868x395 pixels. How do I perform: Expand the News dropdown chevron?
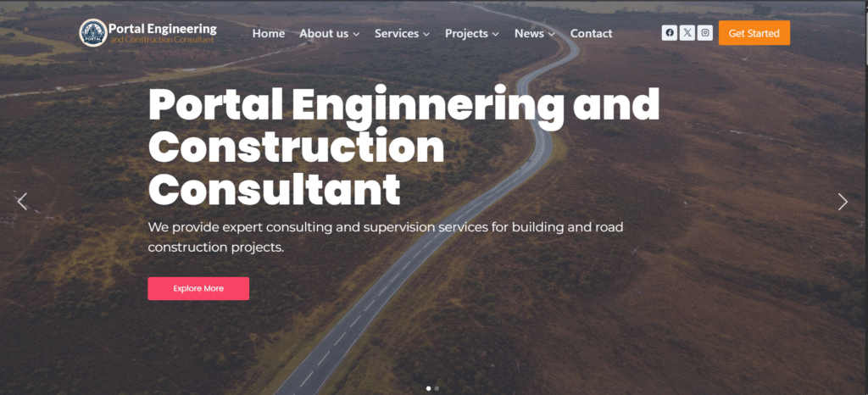tap(551, 34)
